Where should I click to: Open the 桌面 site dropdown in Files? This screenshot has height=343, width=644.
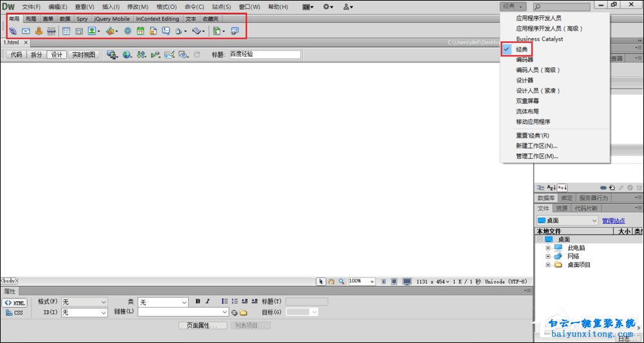coord(567,221)
